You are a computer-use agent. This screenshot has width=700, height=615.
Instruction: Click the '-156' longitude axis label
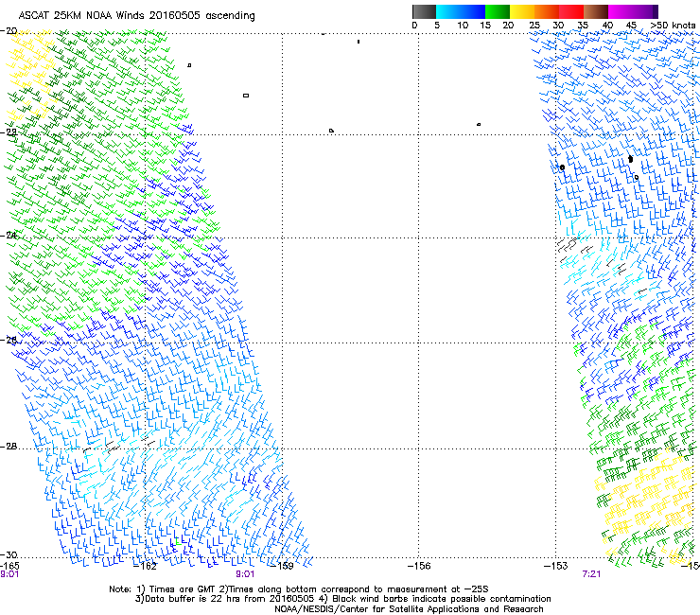pyautogui.click(x=419, y=566)
